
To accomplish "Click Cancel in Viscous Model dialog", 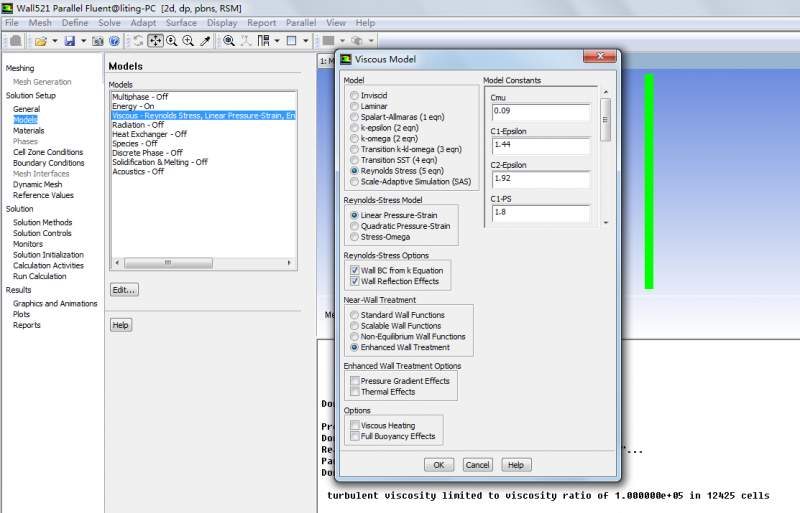I will 477,465.
